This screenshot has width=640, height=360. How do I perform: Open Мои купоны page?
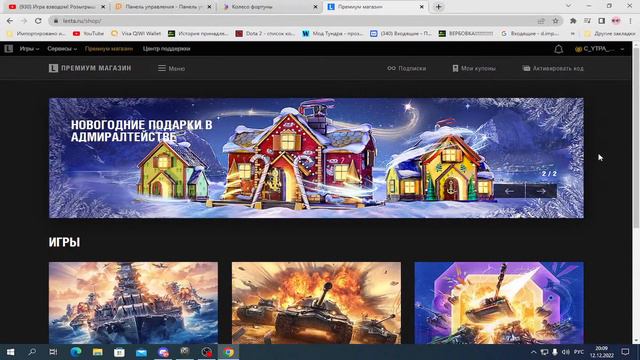[x=474, y=68]
